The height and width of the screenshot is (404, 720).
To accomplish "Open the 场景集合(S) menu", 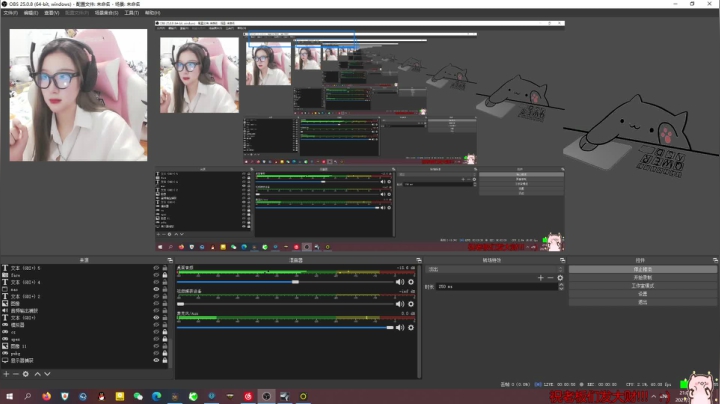I will [107, 13].
